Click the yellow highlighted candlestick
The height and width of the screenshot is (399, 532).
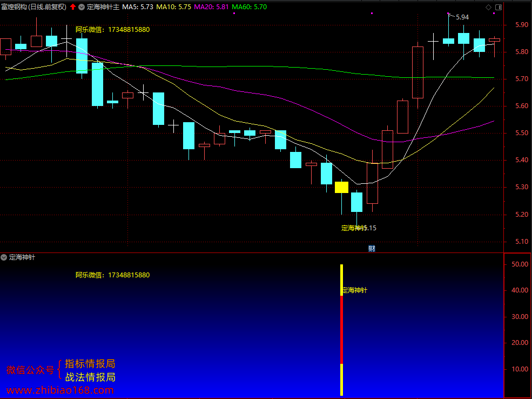point(342,188)
